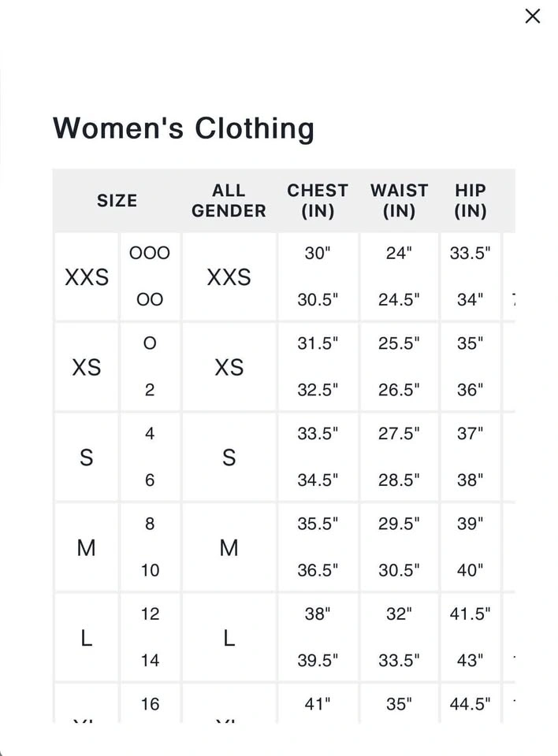Select the 41.5" hip measurement

(x=471, y=614)
